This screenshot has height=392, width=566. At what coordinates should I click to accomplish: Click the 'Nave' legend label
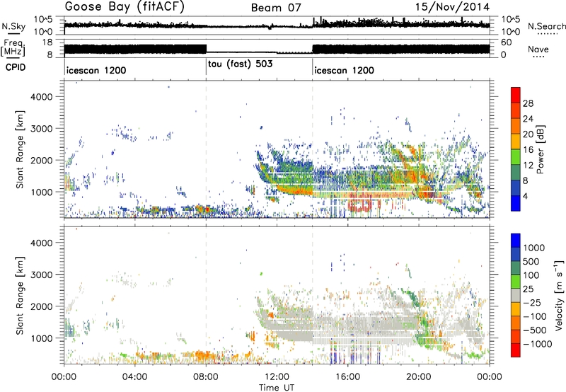coord(538,49)
